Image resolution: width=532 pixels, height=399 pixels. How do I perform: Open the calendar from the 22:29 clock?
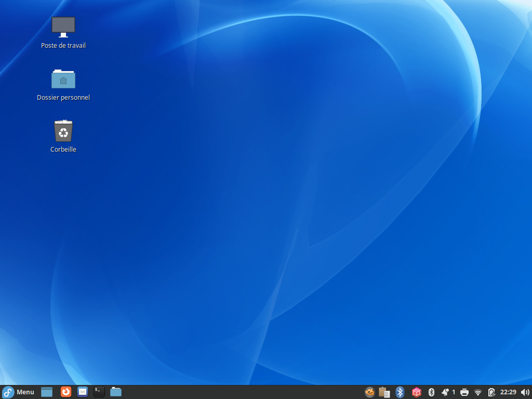508,392
